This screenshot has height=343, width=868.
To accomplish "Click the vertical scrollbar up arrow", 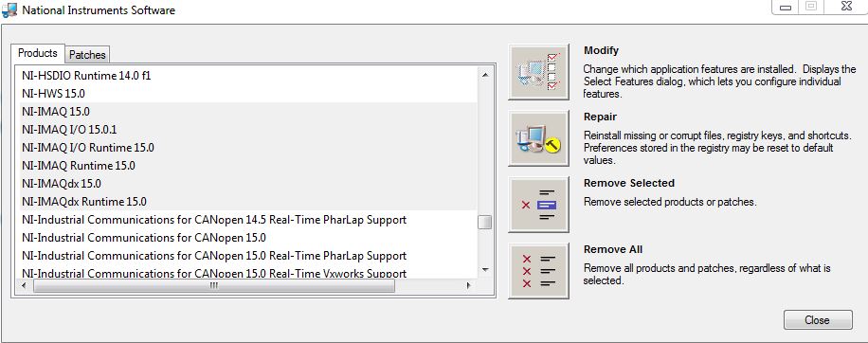I will click(485, 74).
